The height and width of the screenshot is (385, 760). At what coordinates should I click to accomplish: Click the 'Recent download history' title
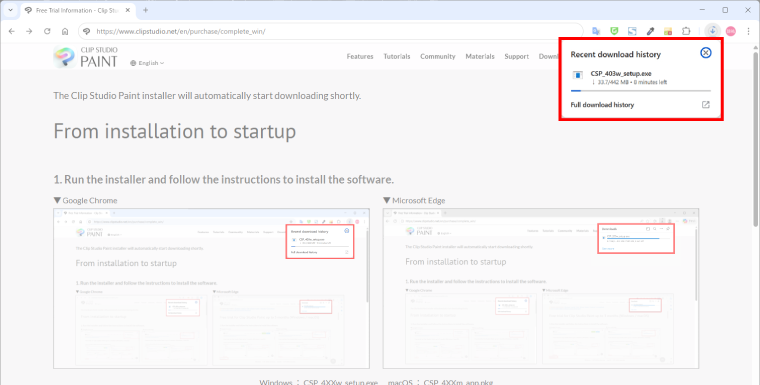(x=616, y=54)
